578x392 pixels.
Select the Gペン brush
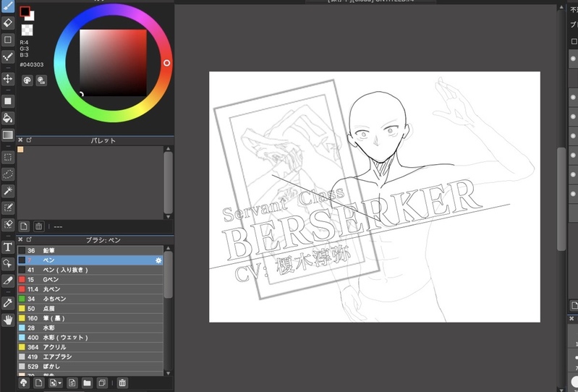90,279
